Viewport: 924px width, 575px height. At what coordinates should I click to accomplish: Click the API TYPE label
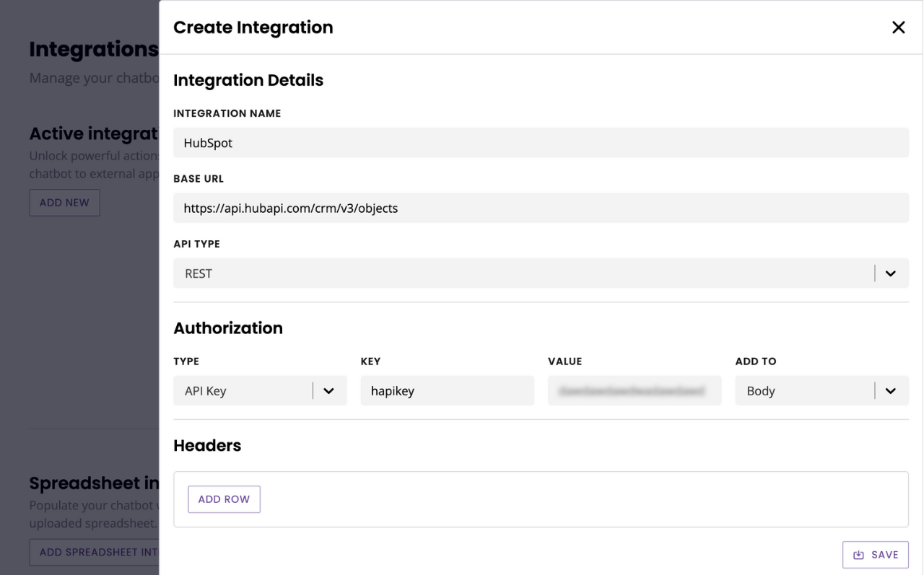197,244
